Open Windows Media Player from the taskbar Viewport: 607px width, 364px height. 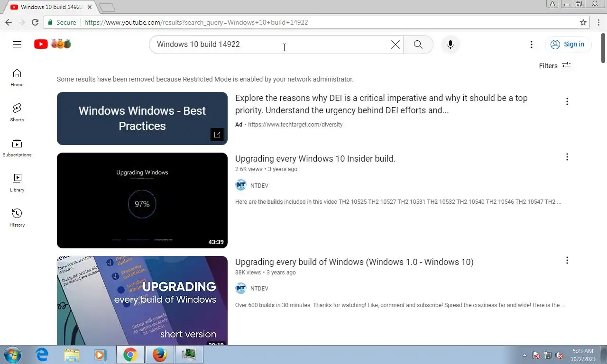(x=100, y=355)
